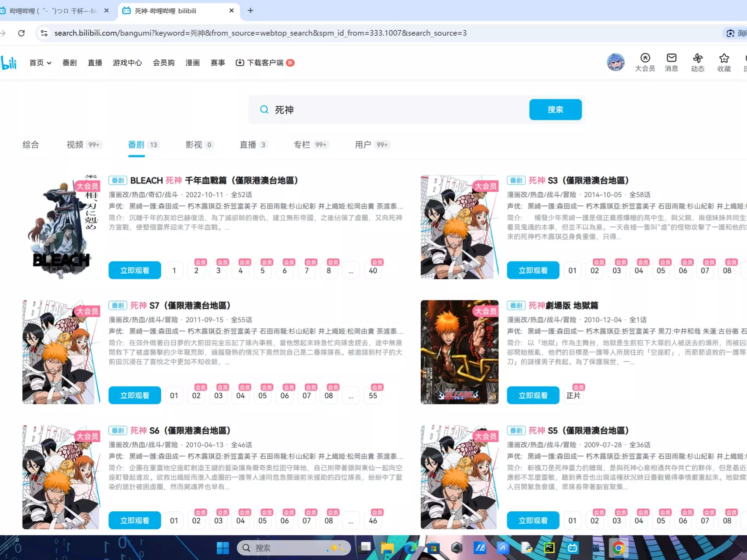Click 立即观看 for 死神 S6
The image size is (747, 560).
(x=135, y=520)
